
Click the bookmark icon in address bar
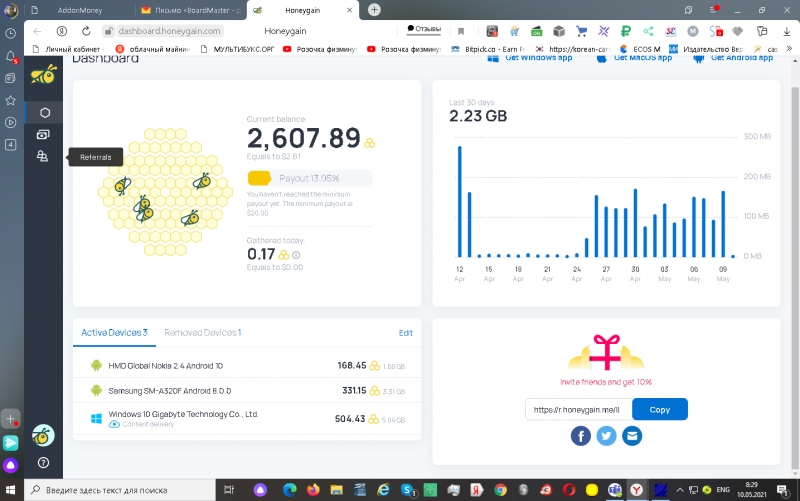pos(461,31)
